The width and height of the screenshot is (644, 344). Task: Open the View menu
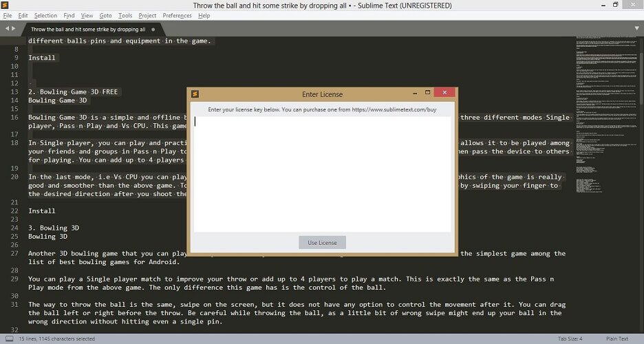87,16
